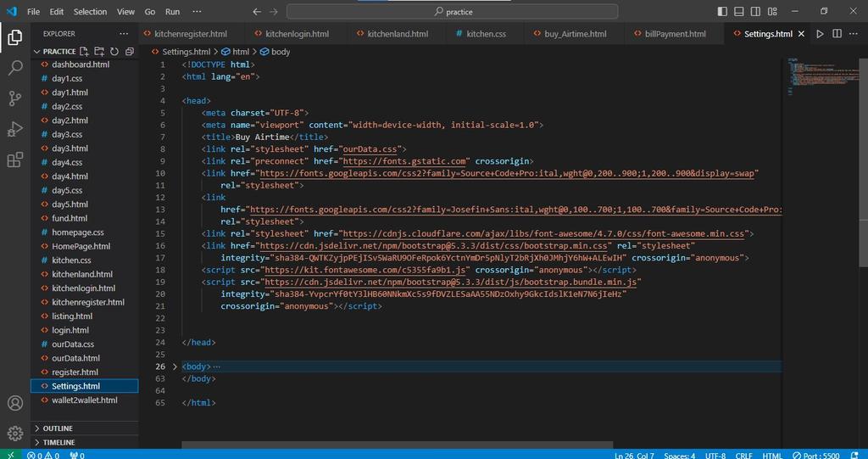
Task: Switch to kitchenland.html tab
Action: pos(398,34)
